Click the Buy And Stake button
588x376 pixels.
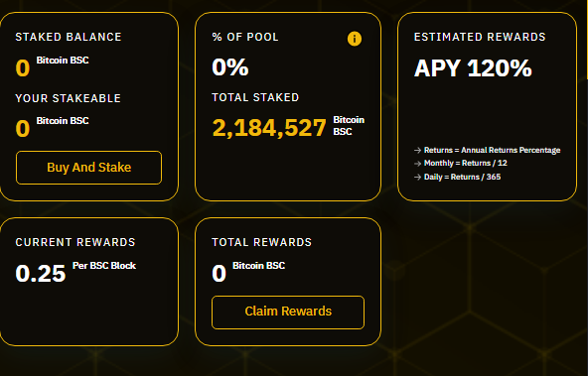pos(88,168)
